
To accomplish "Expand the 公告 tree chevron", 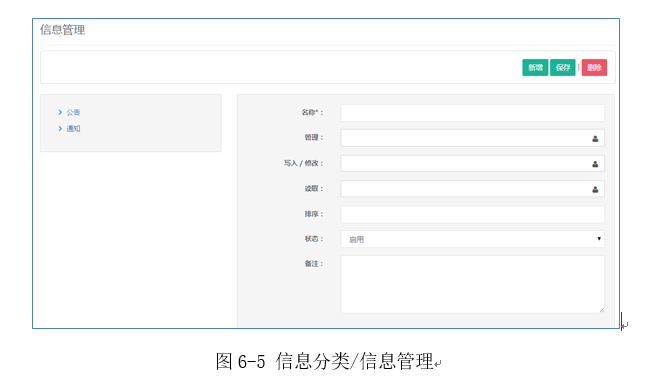I will pyautogui.click(x=60, y=112).
